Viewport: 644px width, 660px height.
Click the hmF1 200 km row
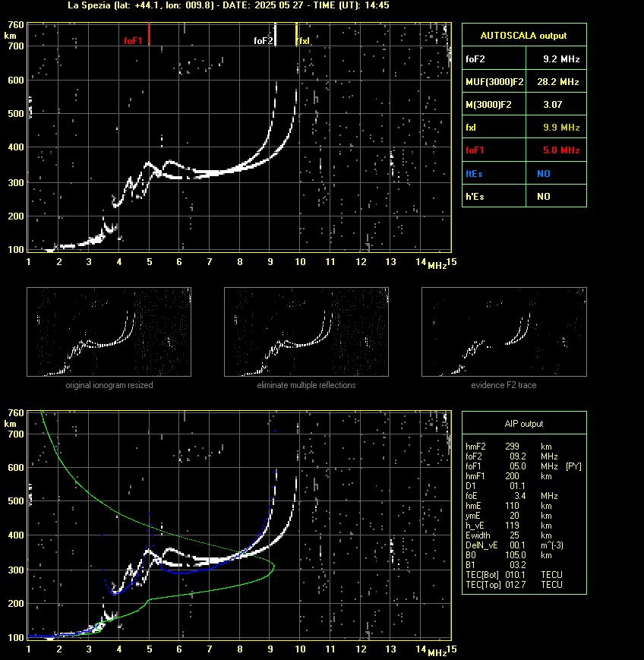point(509,476)
